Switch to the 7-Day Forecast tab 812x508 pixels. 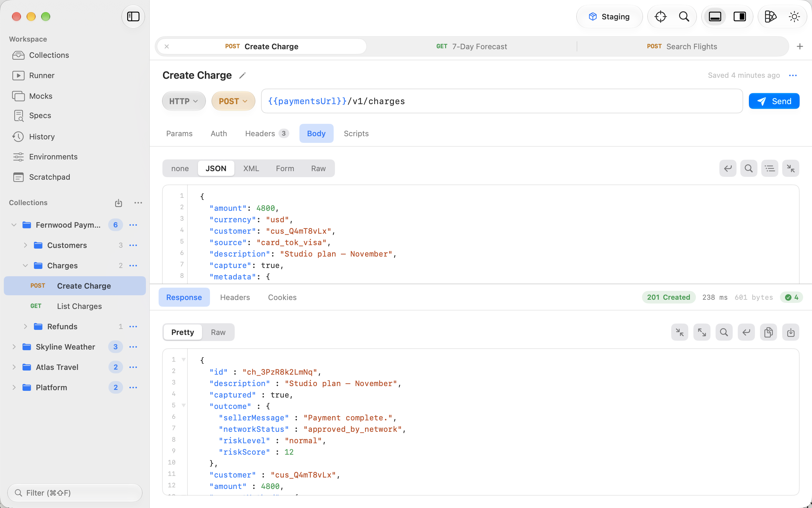pos(471,46)
